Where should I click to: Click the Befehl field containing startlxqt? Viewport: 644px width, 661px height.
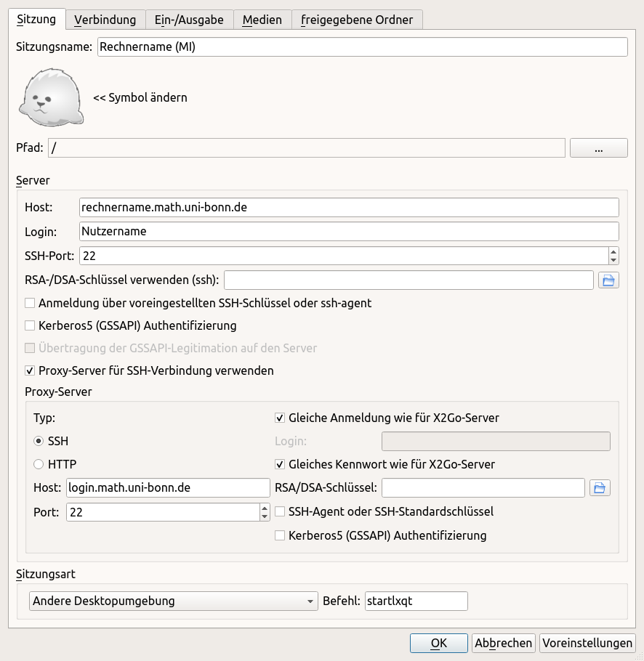pos(416,601)
